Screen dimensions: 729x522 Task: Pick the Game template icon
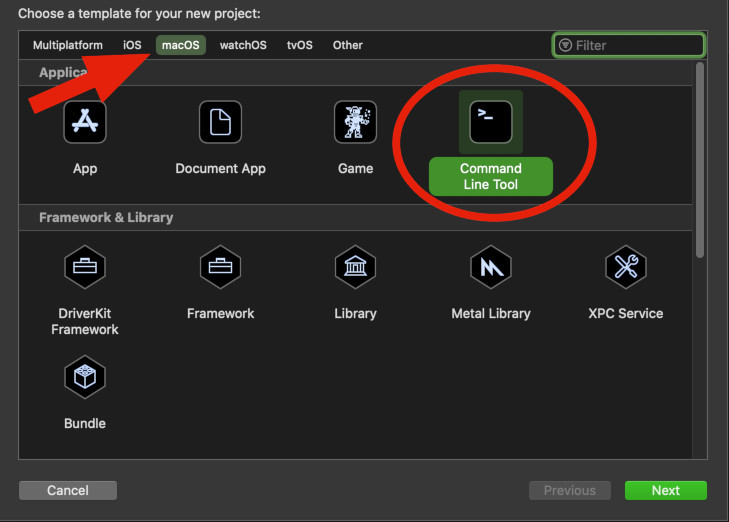tap(356, 122)
